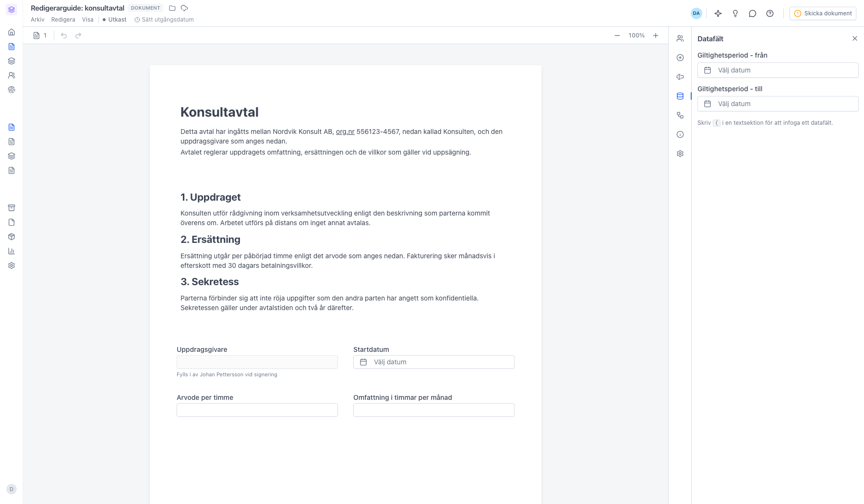
Task: Click the Omfattning i timmar per månad input
Action: pos(434,410)
